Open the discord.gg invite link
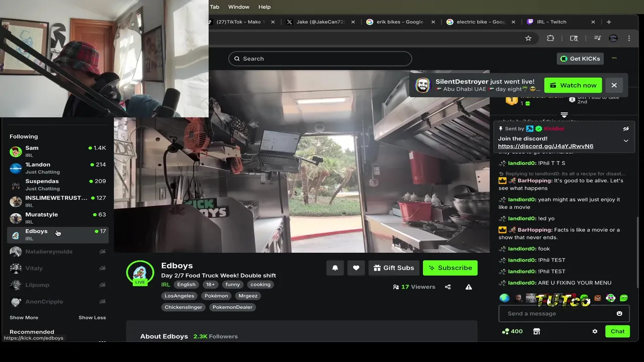The width and height of the screenshot is (644, 362). [x=545, y=146]
